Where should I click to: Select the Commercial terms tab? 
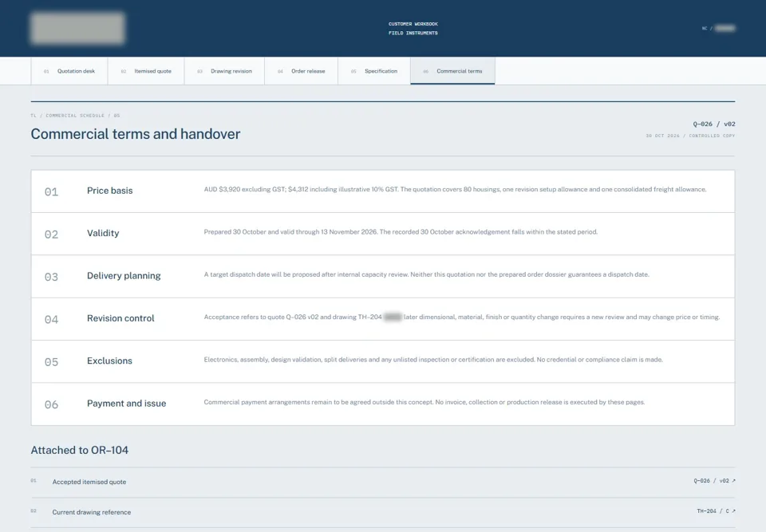point(453,71)
